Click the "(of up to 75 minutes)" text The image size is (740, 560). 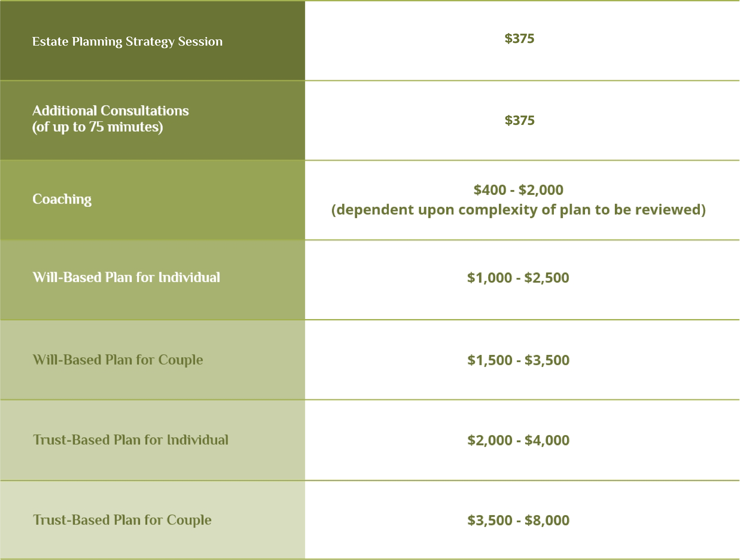(97, 127)
